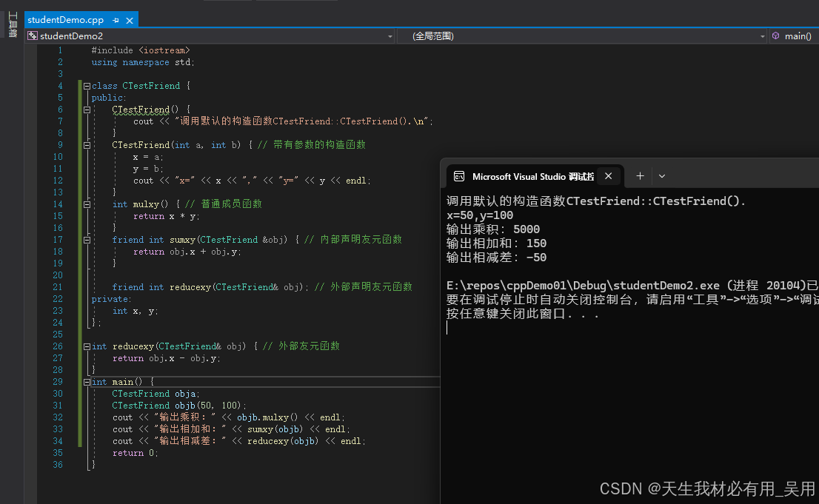Open the main() member dropdown

pyautogui.click(x=798, y=36)
